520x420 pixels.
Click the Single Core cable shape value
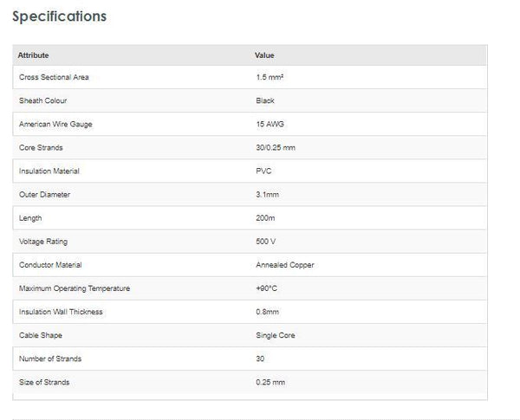pyautogui.click(x=276, y=335)
